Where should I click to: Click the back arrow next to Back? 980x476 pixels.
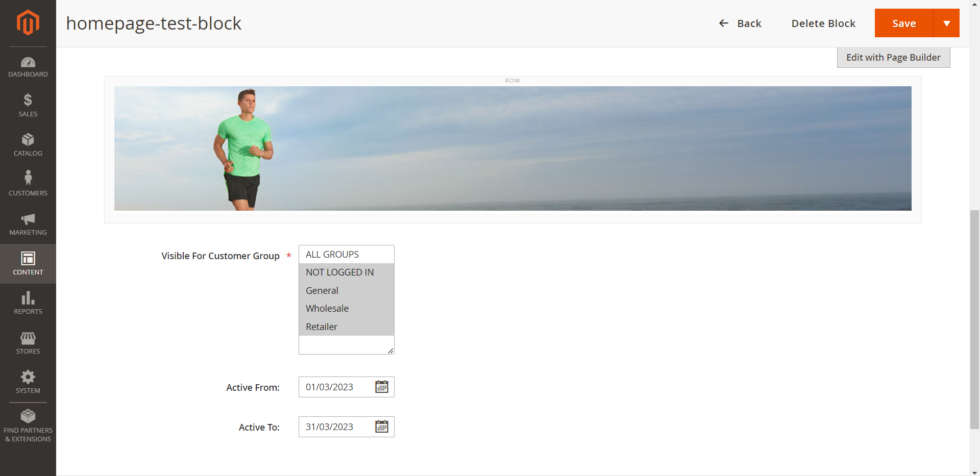pos(723,23)
